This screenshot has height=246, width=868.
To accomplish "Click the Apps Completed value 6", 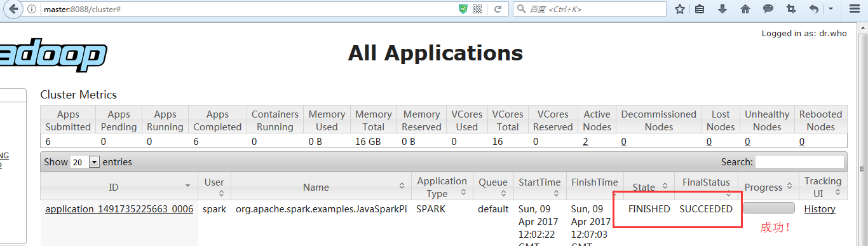I will (x=196, y=142).
